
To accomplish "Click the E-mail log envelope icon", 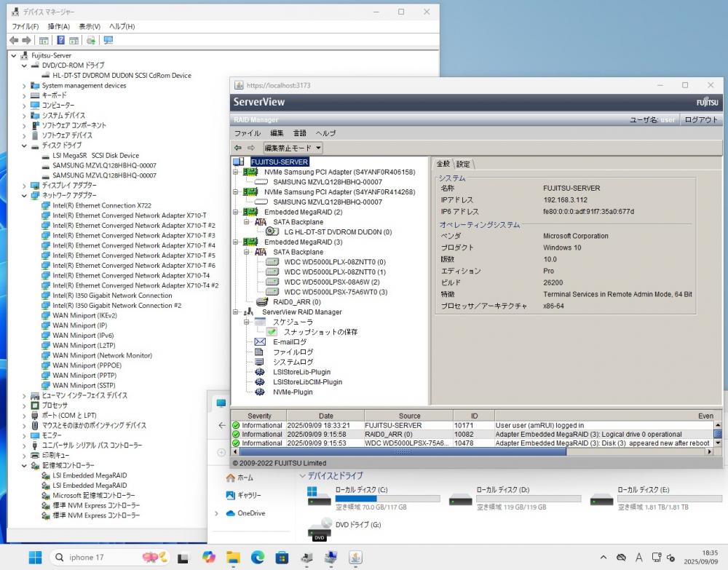I will (260, 341).
